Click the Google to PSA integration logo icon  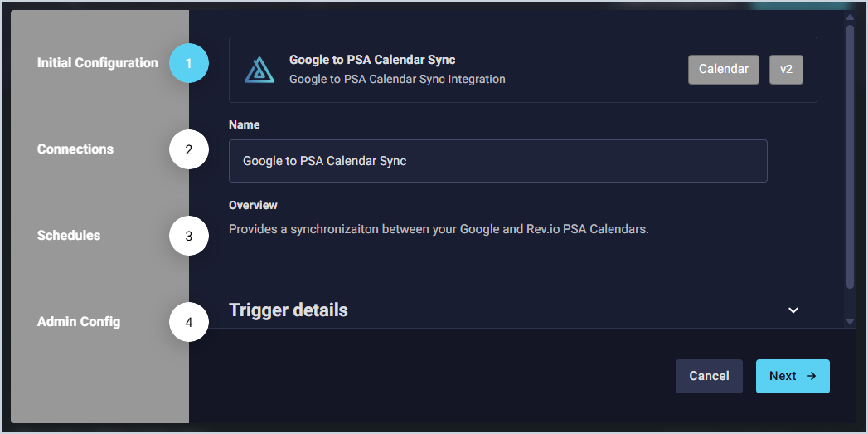259,70
